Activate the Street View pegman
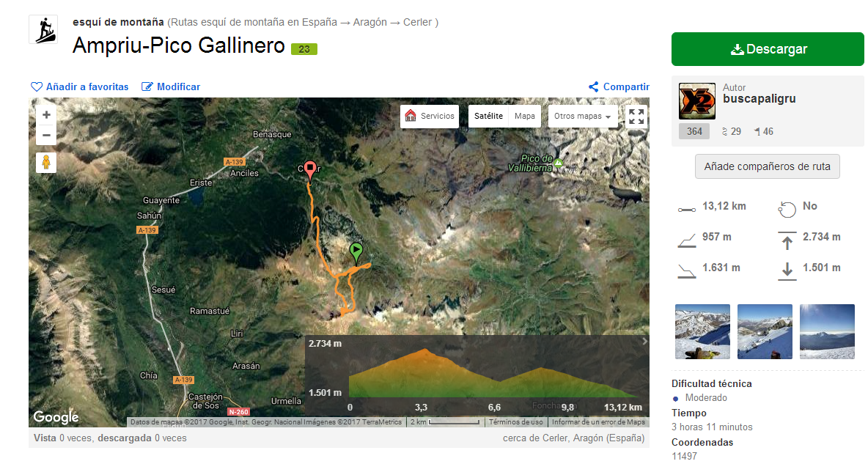 (46, 162)
